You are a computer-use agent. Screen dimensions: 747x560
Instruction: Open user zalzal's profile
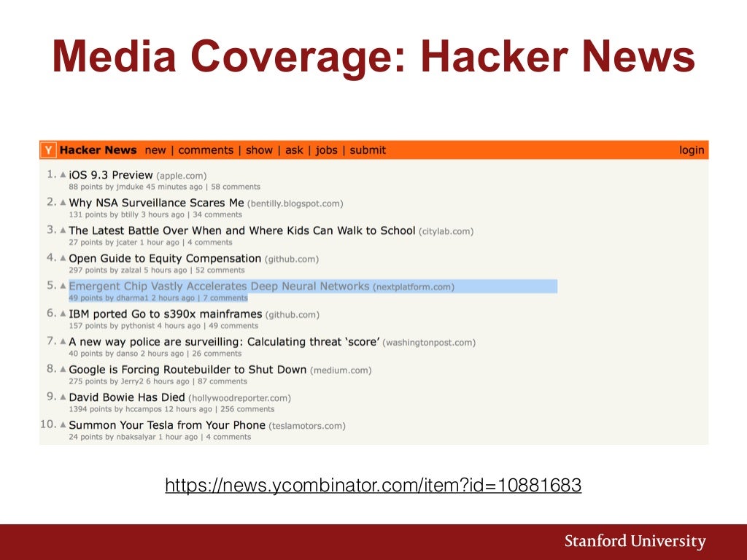tap(131, 270)
